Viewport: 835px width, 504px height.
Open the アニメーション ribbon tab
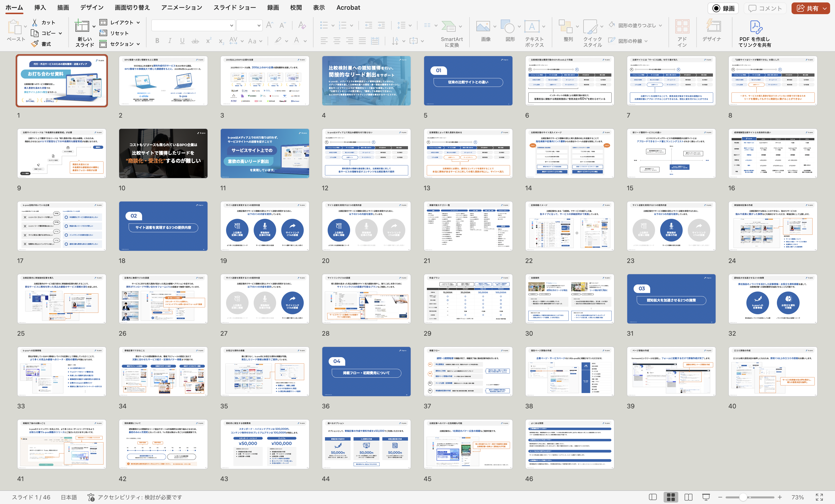click(x=181, y=8)
